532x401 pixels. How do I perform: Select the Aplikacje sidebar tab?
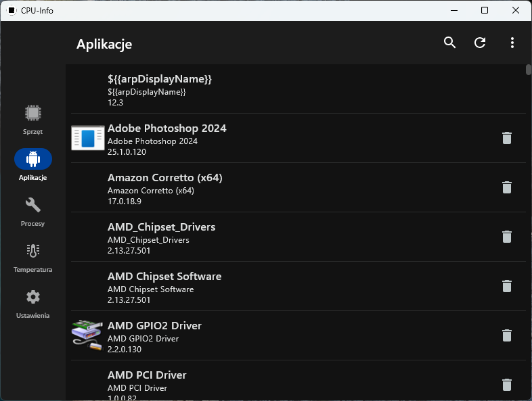click(33, 165)
